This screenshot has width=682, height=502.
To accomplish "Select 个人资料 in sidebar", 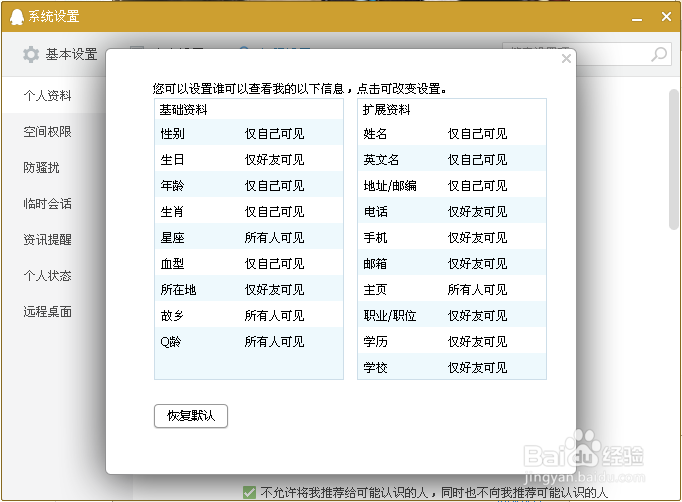I will (x=47, y=95).
